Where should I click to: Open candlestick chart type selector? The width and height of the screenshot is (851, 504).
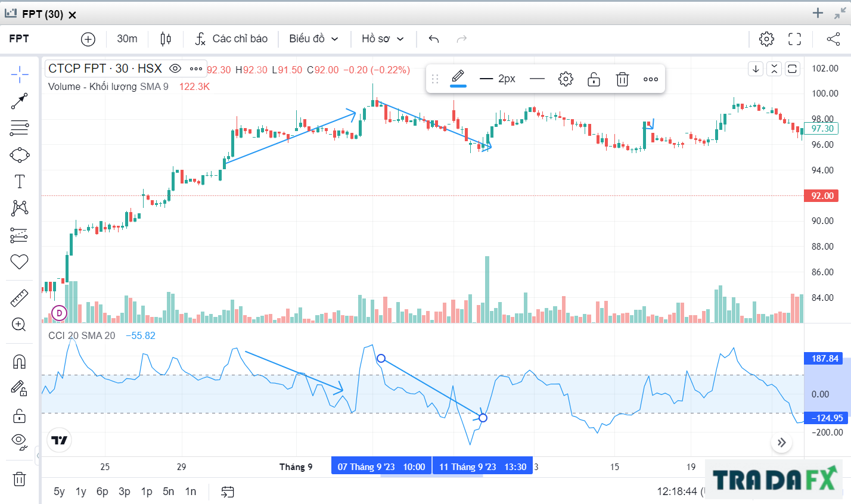[x=166, y=39]
